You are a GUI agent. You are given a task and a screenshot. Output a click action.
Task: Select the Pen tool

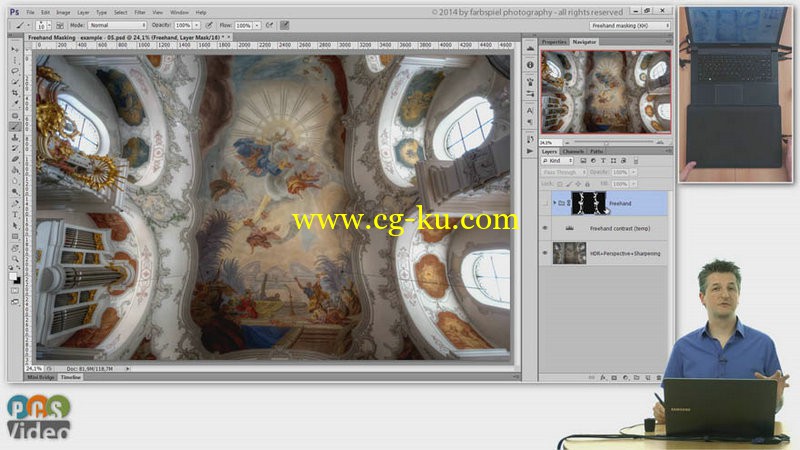pyautogui.click(x=15, y=204)
